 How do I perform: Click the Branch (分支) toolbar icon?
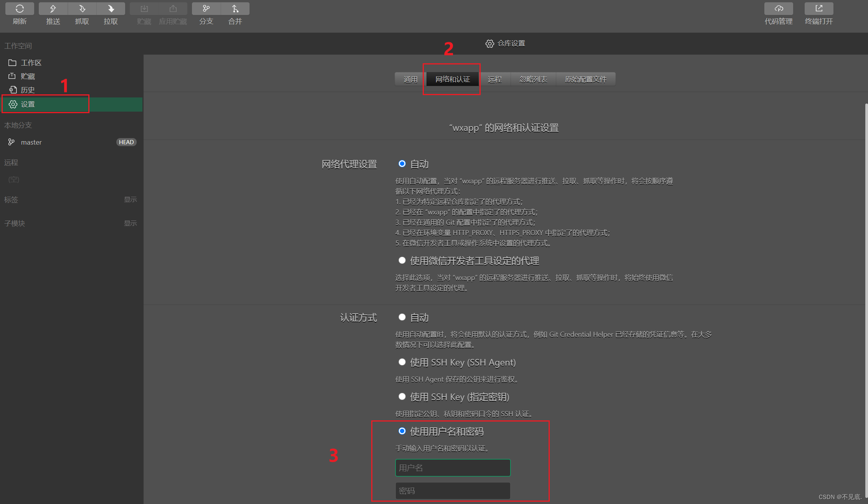206,8
